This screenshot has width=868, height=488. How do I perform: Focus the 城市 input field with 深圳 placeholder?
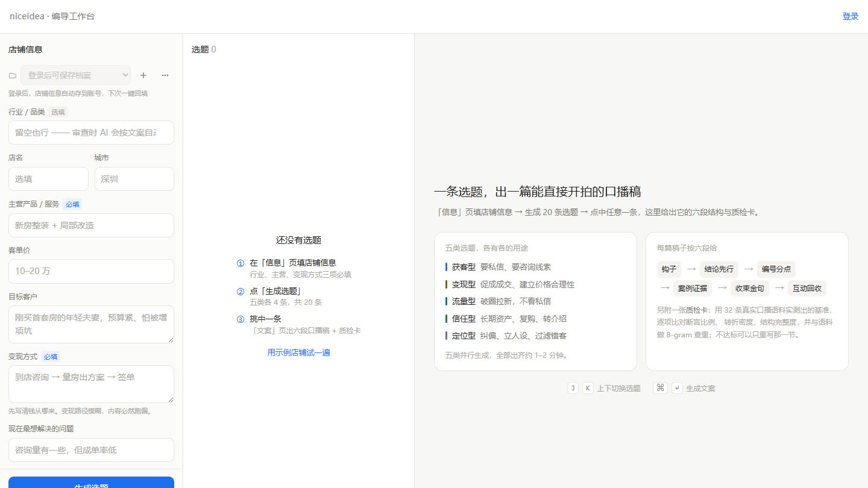coord(134,179)
